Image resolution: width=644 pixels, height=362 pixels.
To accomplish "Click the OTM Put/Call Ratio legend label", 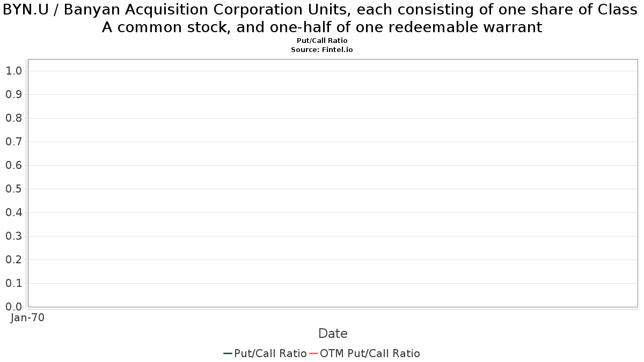I will point(370,353).
